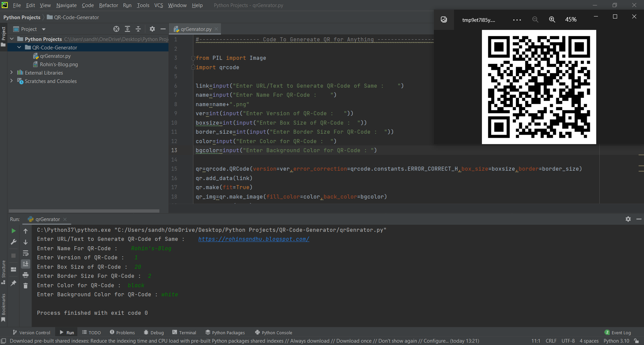The height and width of the screenshot is (345, 644).
Task: Expand External Libraries node
Action: (x=12, y=73)
